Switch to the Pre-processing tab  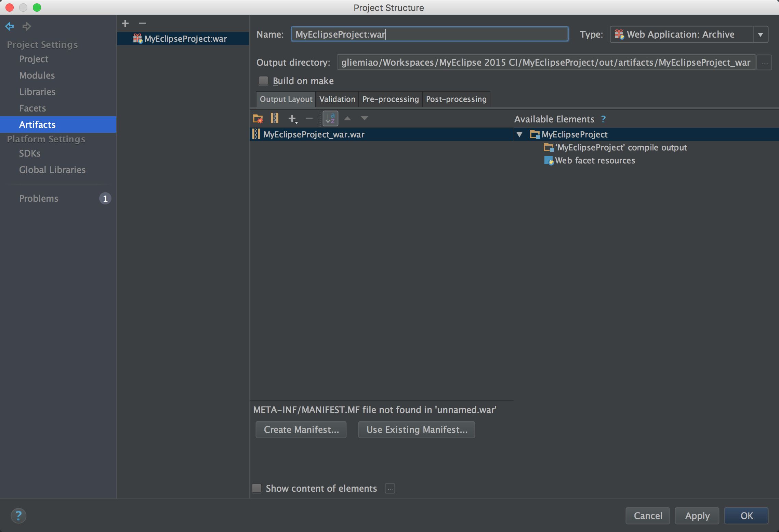(391, 99)
